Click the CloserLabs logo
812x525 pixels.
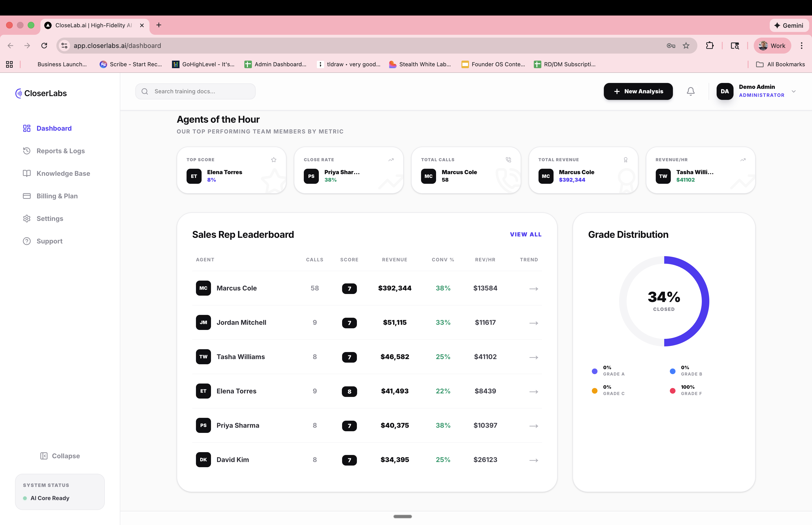click(x=41, y=93)
